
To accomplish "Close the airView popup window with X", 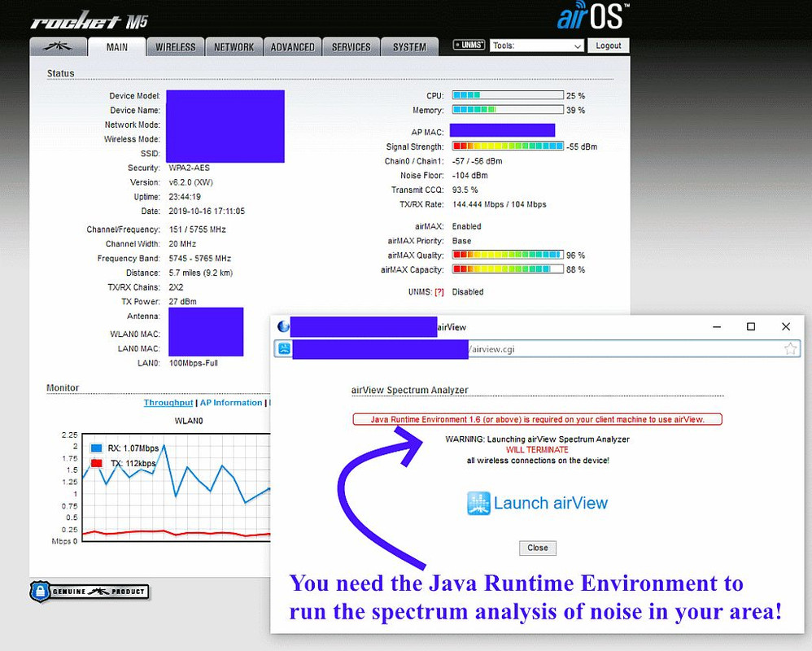I will pos(786,327).
